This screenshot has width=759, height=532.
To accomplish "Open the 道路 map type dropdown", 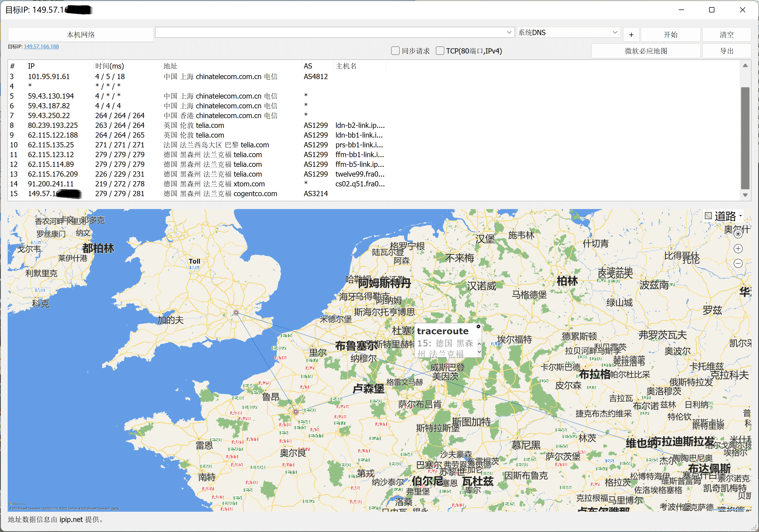I will [x=724, y=216].
